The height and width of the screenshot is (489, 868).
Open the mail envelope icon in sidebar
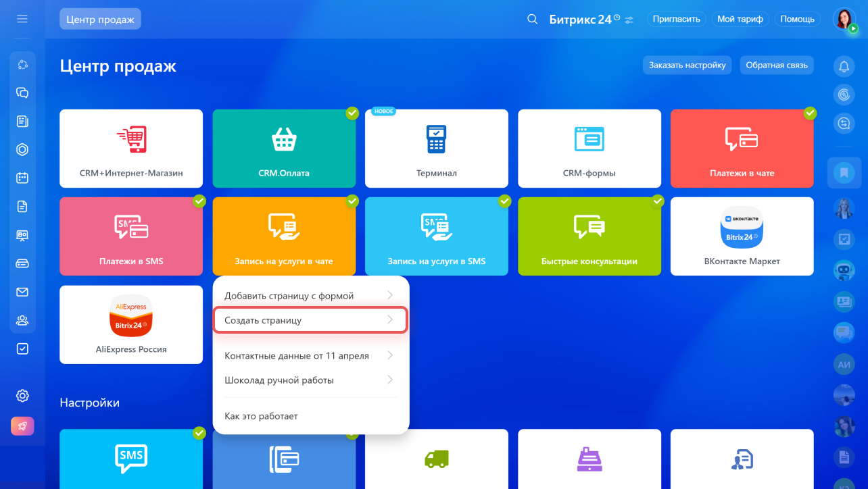tap(22, 292)
